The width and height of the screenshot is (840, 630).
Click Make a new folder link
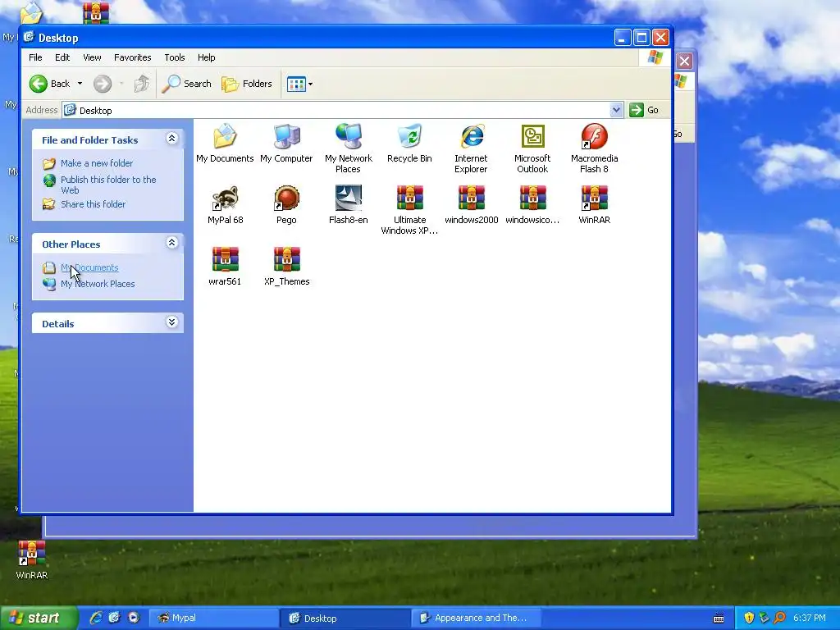click(x=97, y=163)
